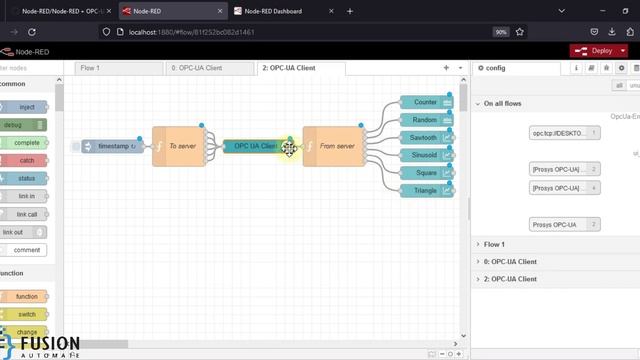Zoom out the flow canvas
Image resolution: width=640 pixels, height=360 pixels.
pyautogui.click(x=442, y=354)
